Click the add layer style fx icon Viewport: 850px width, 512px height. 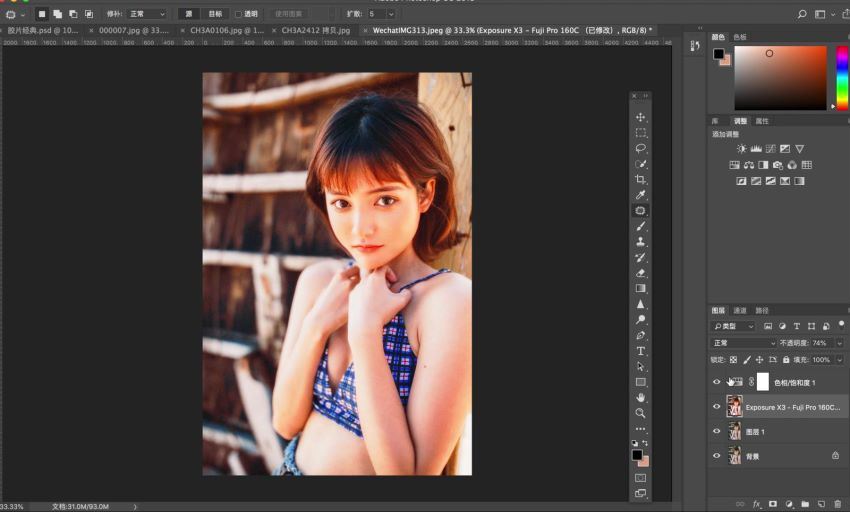click(x=757, y=504)
